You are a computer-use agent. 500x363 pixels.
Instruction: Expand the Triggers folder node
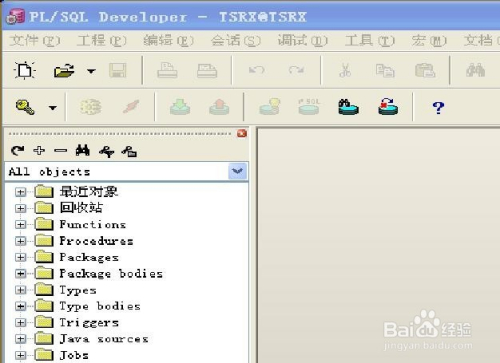coord(20,323)
